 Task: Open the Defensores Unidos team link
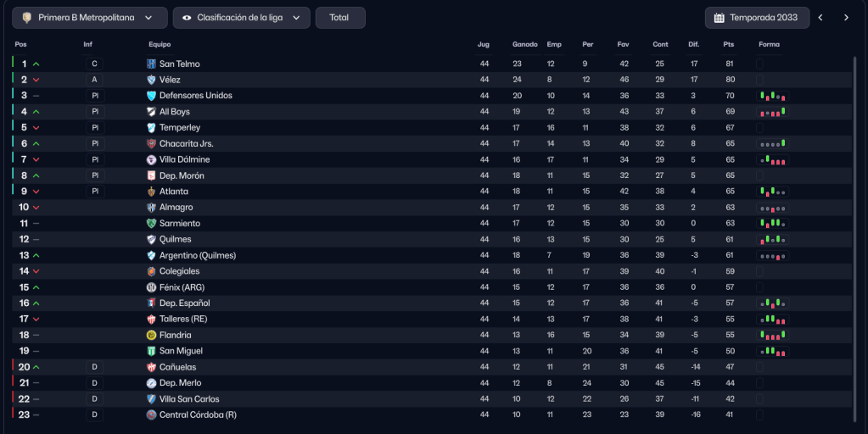[x=195, y=96]
